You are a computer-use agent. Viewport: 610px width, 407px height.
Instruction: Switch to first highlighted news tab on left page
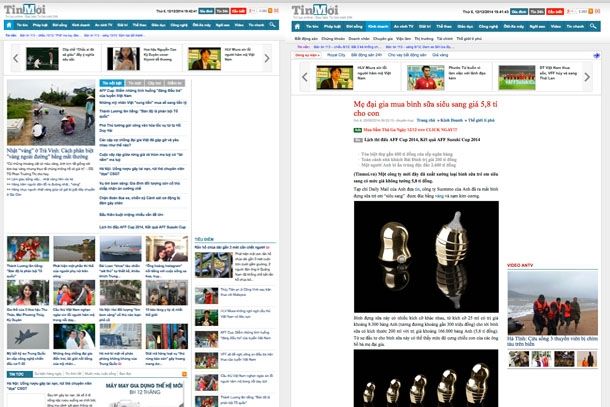point(111,83)
